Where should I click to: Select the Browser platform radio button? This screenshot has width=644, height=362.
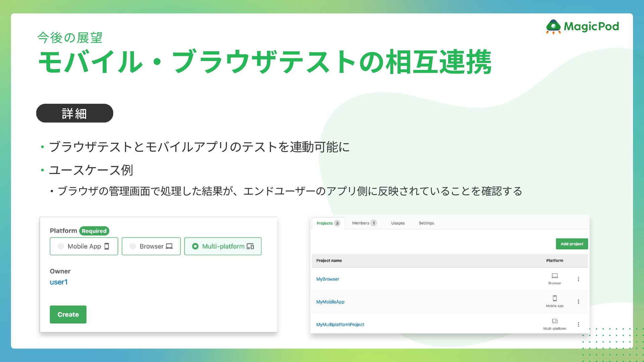coord(133,246)
